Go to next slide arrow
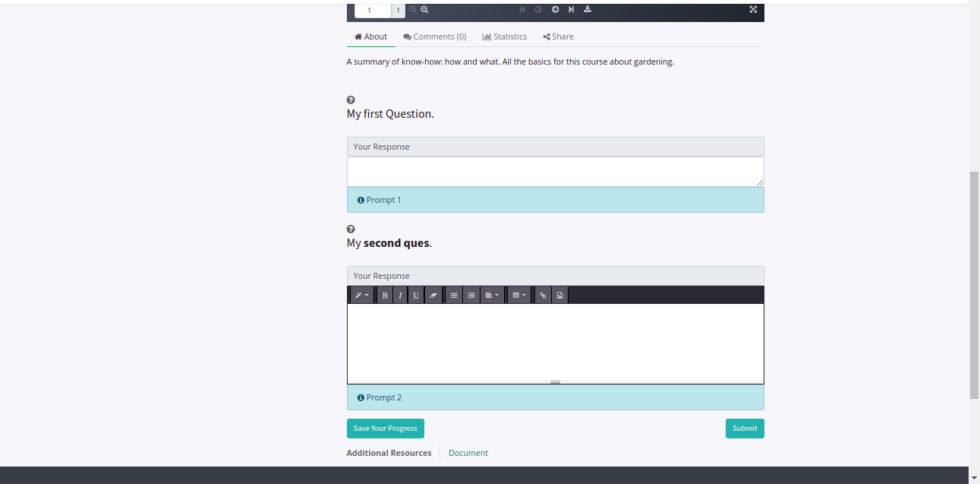Screen dimensions: 980x484 pos(555,10)
